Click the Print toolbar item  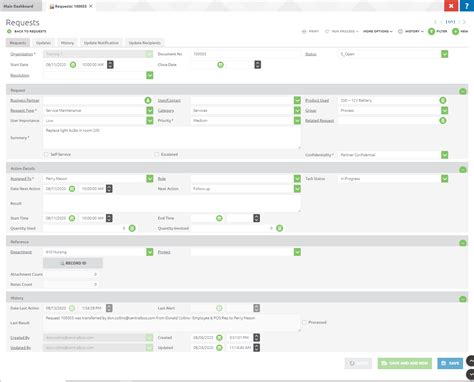(310, 31)
